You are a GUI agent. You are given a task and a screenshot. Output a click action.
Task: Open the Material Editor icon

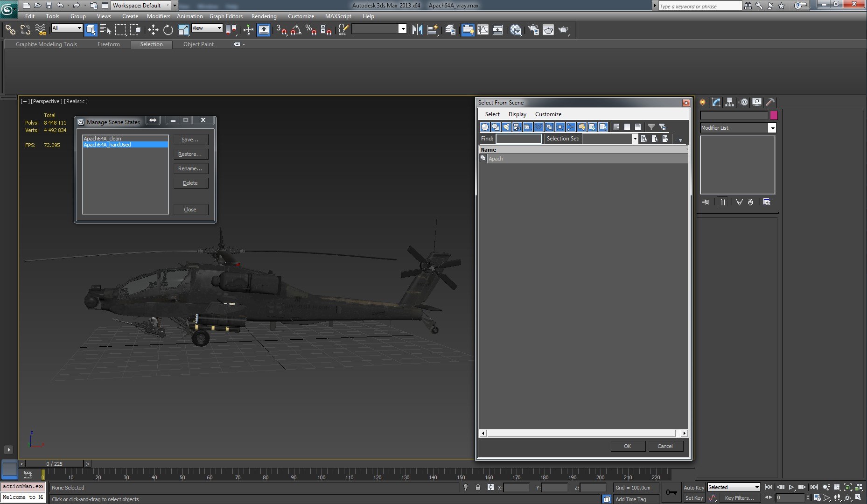[x=516, y=30]
